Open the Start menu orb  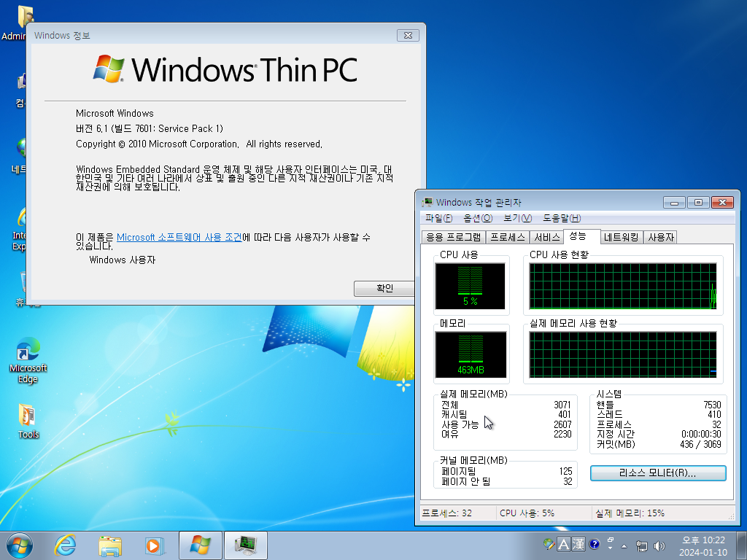(20, 545)
